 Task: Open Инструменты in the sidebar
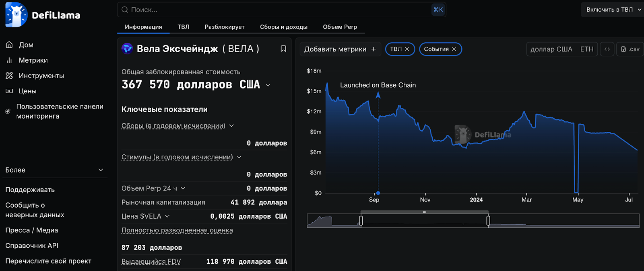point(41,76)
